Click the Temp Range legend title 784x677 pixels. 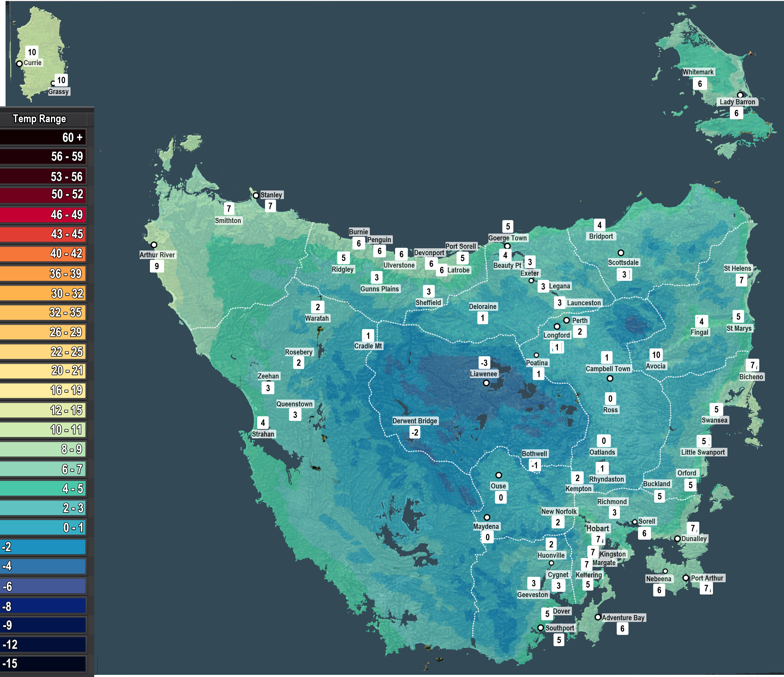tap(39, 118)
